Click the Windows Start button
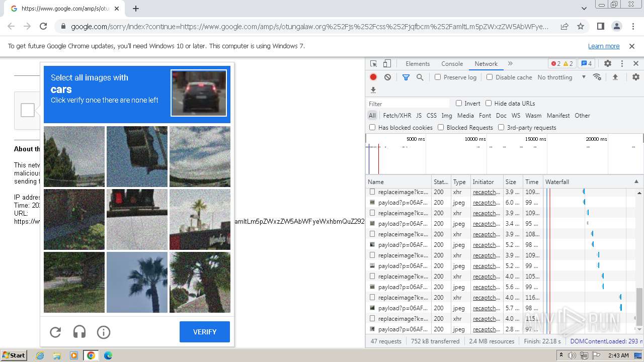Screen dimensions: 644x362 point(14,355)
